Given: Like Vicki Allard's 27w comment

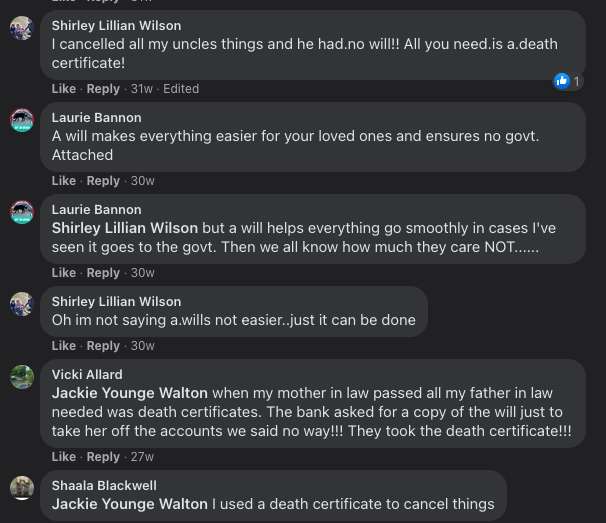Looking at the screenshot, I should point(64,457).
